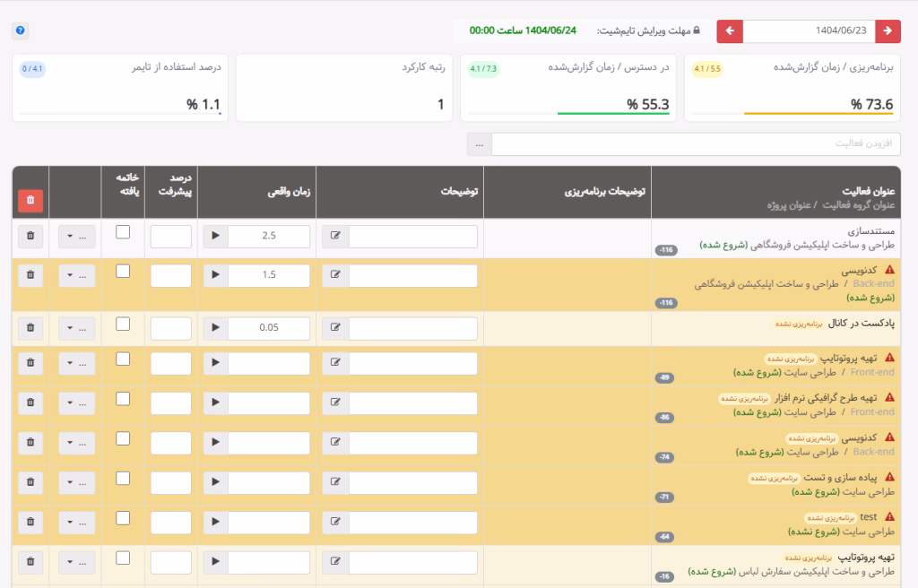Toggle finished checkbox for پادکست در کانال

123,324
